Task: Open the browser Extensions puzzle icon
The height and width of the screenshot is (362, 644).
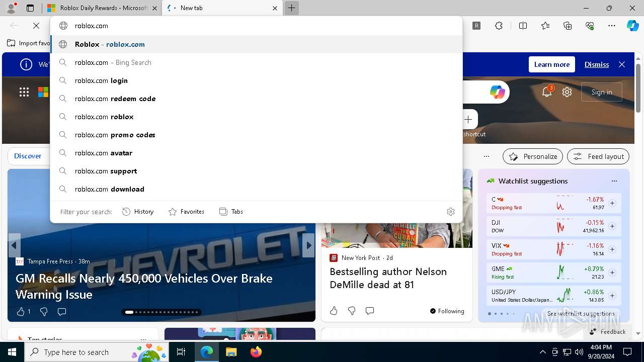Action: [499, 26]
